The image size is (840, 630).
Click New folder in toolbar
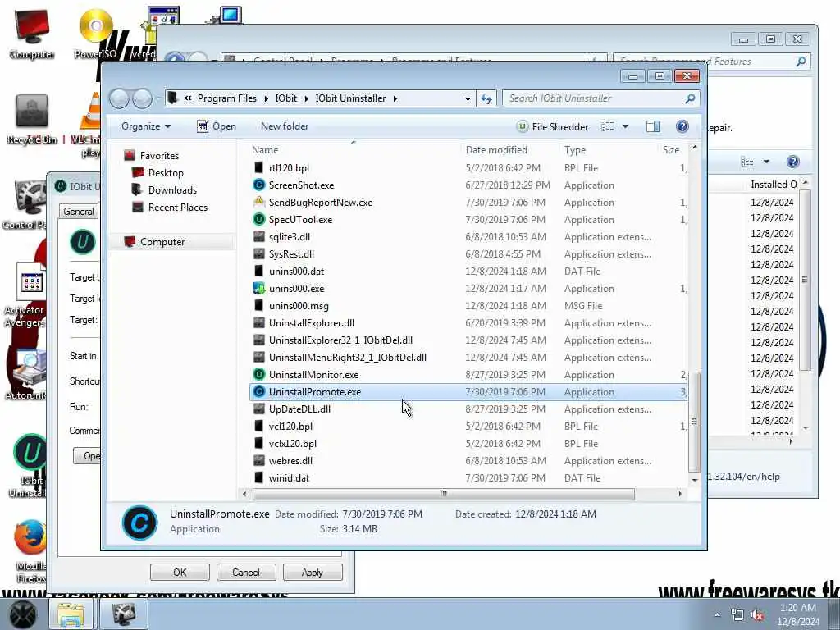click(285, 126)
